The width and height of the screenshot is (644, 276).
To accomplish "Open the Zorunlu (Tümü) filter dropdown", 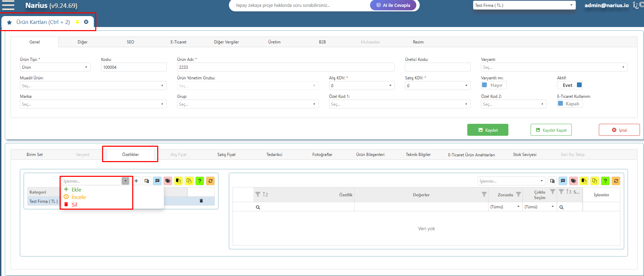I will point(505,207).
